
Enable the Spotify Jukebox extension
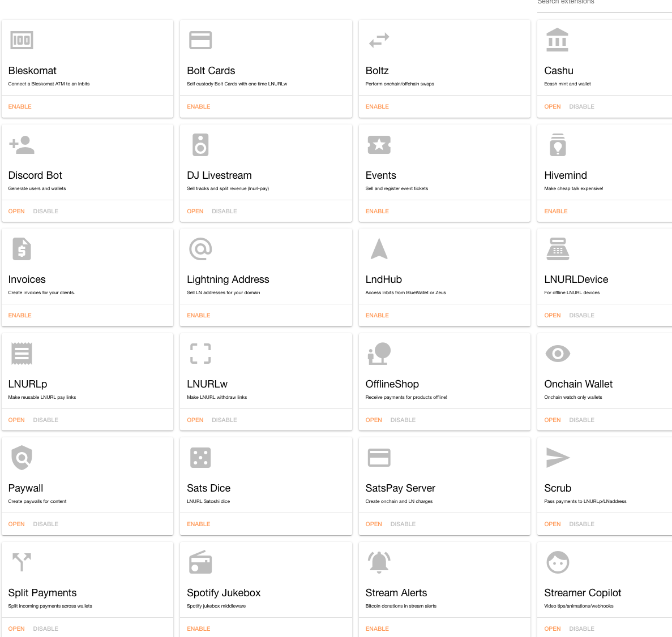click(198, 629)
